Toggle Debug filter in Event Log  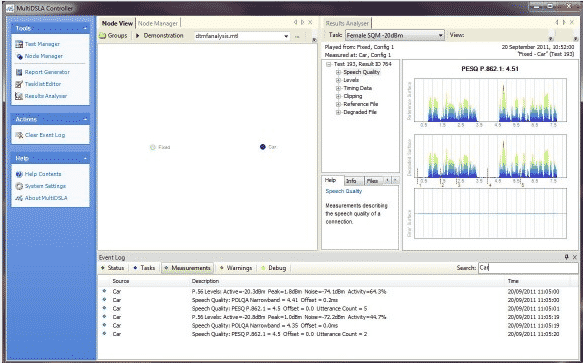pyautogui.click(x=274, y=268)
